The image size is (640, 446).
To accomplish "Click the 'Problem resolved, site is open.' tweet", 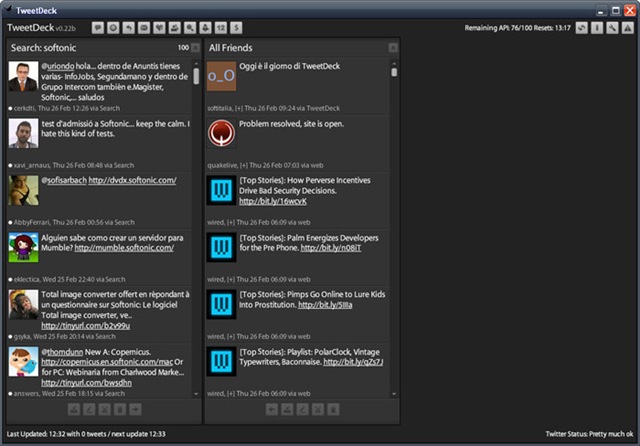I will (291, 124).
